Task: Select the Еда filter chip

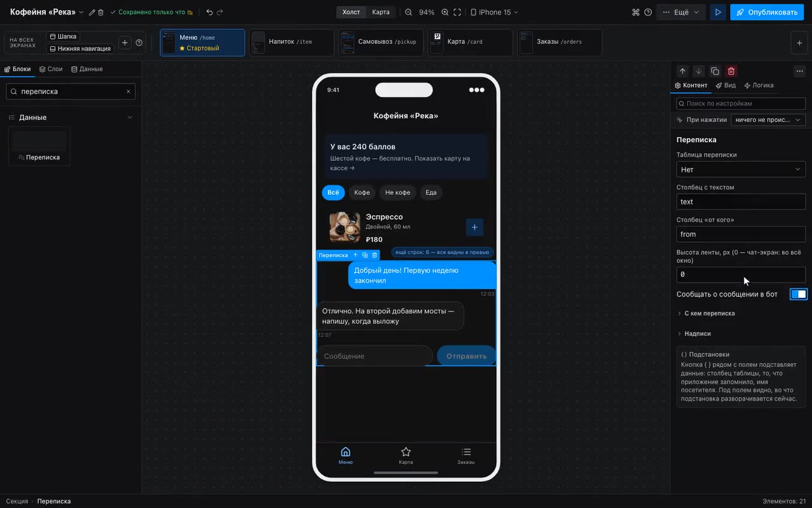Action: [431, 192]
